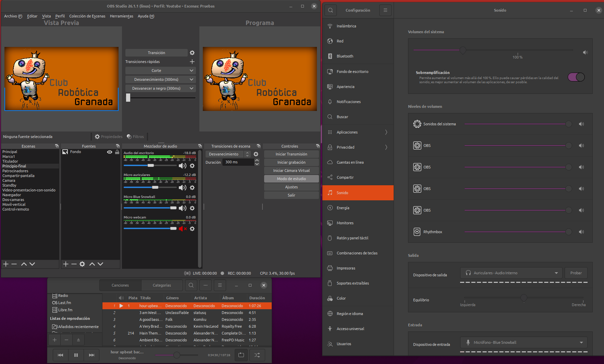Viewport: 604px width, 364px height.
Task: Adjust Equilibrio balance slider
Action: click(523, 298)
